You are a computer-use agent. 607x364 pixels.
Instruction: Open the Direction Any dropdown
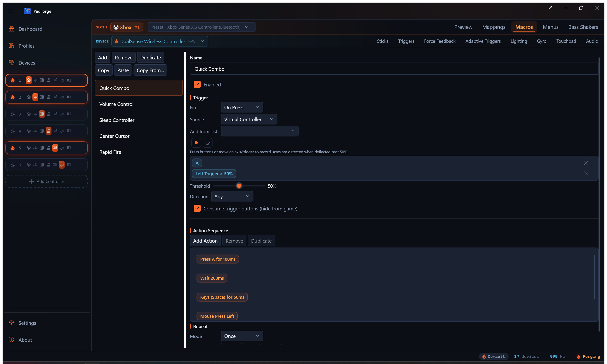pos(232,197)
